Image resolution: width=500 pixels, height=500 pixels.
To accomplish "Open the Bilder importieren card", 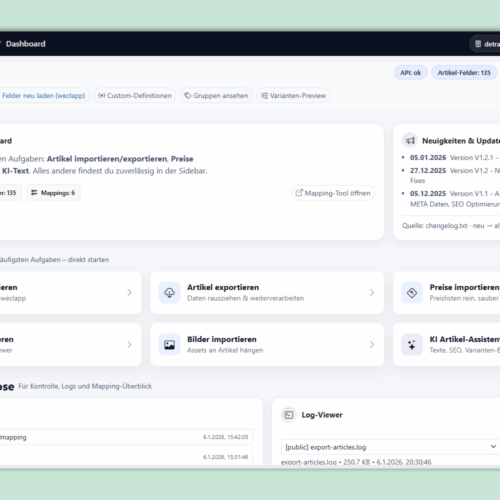I will pos(267,345).
